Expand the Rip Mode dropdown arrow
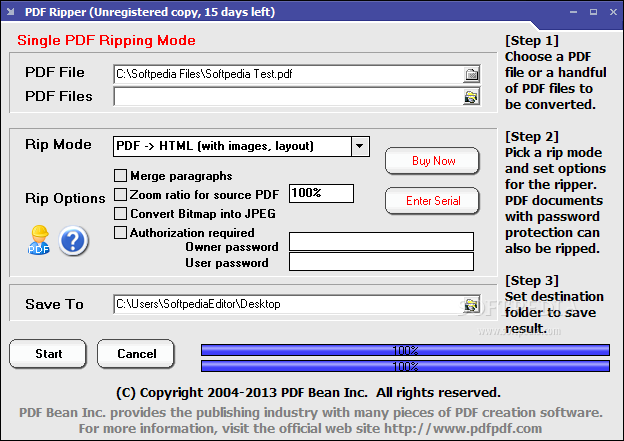This screenshot has width=624, height=441. tap(360, 146)
